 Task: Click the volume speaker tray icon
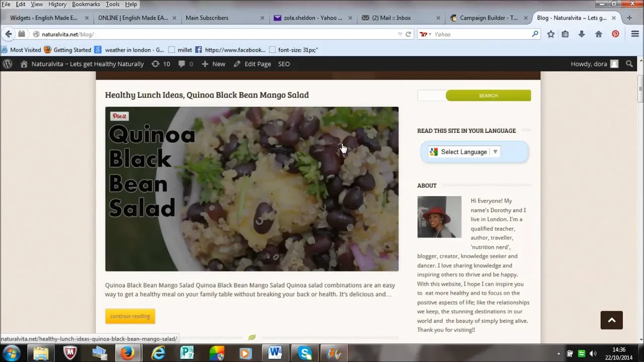(593, 353)
